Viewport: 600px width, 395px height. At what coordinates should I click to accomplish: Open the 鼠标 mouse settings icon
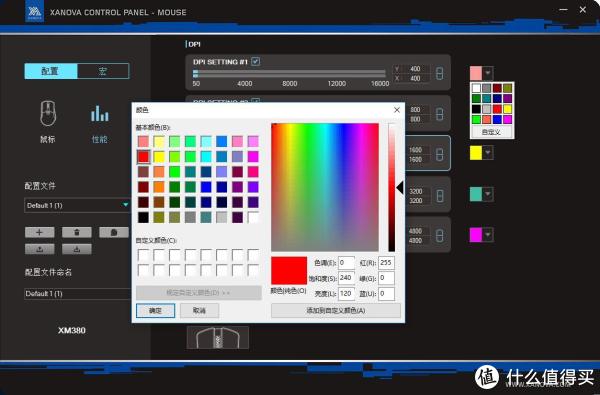click(x=48, y=114)
